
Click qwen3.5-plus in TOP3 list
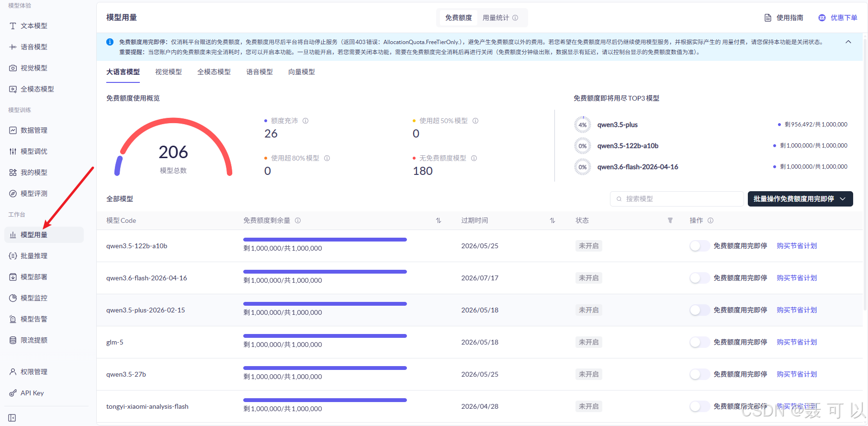(618, 125)
